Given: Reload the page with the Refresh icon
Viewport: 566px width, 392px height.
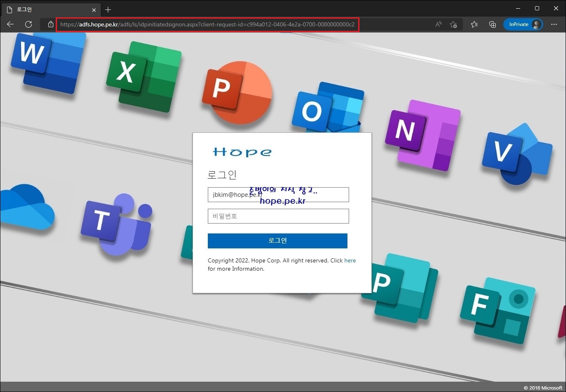Looking at the screenshot, I should (29, 24).
